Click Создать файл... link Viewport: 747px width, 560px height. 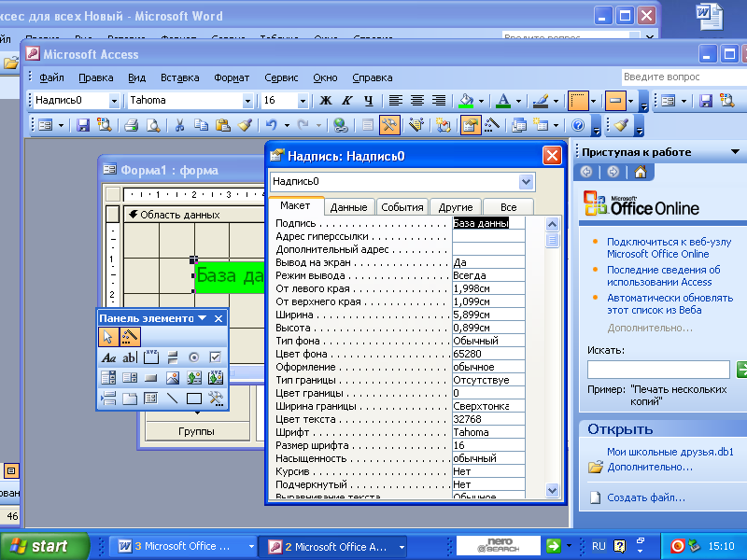[646, 497]
